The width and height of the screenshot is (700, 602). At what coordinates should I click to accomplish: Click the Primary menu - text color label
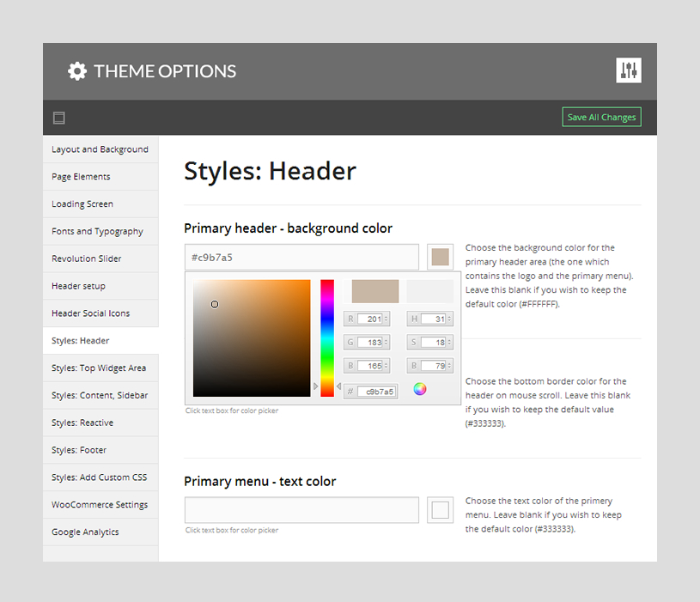(260, 481)
